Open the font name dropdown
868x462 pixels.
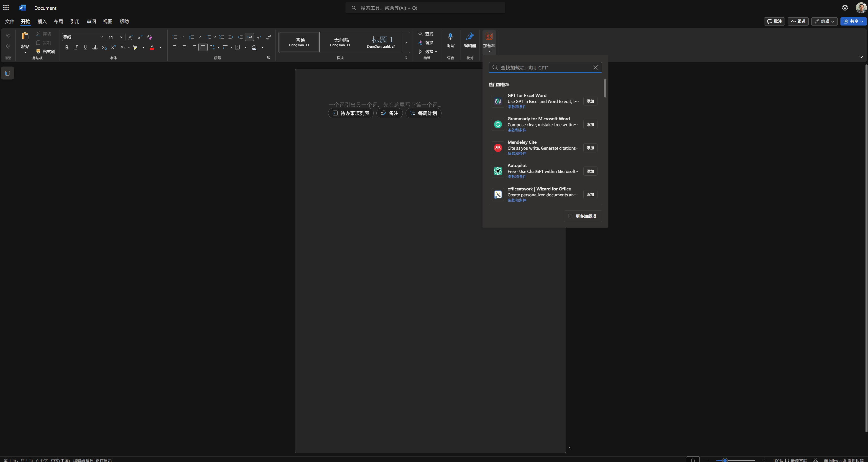click(x=101, y=37)
